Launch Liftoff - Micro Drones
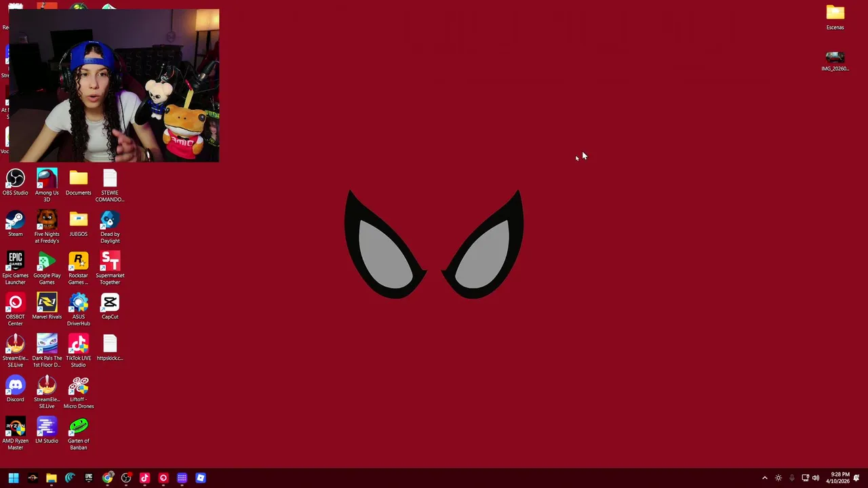 click(x=78, y=392)
